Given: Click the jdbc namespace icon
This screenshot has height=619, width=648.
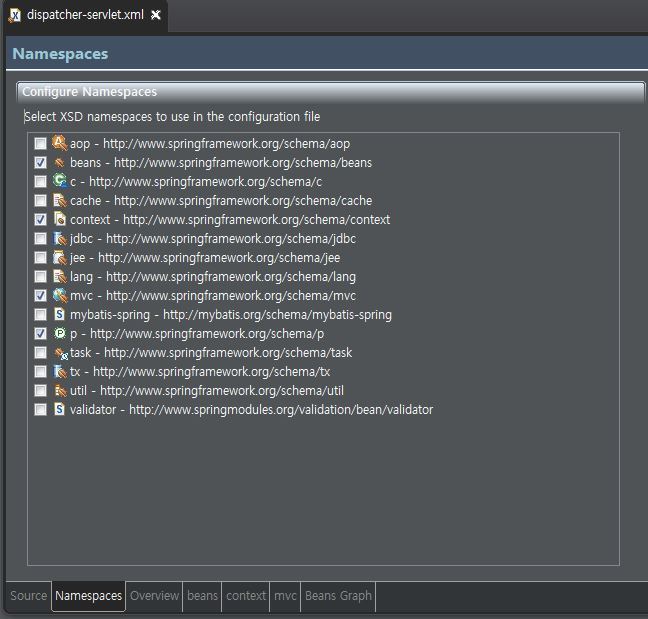Looking at the screenshot, I should 60,238.
